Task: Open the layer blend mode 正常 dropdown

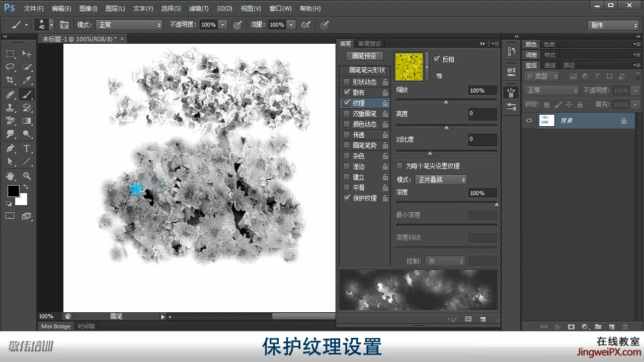Action: coord(552,90)
